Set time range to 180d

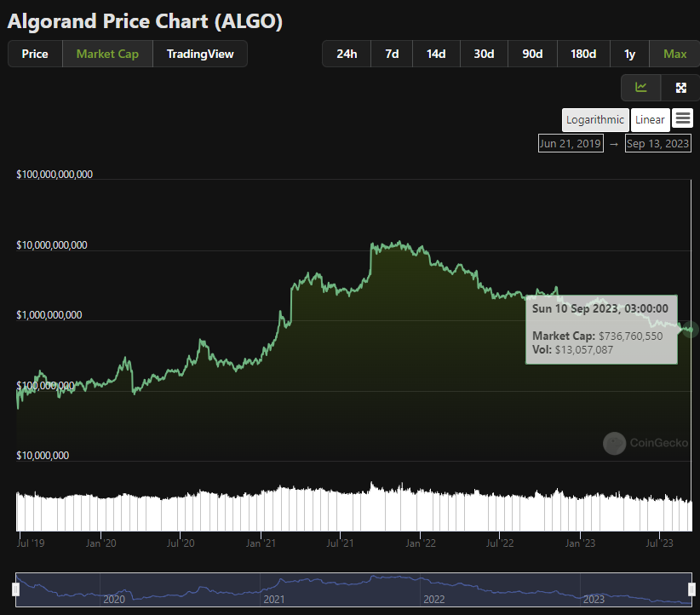click(583, 54)
